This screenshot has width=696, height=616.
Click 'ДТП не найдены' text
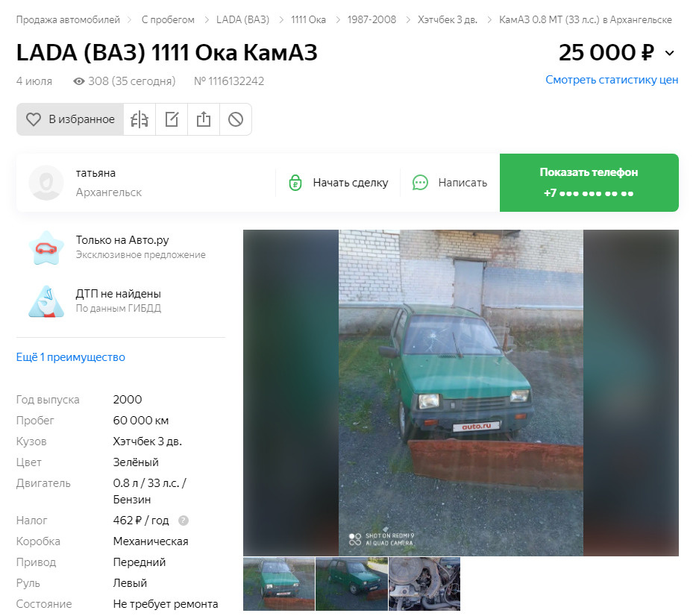[x=119, y=293]
